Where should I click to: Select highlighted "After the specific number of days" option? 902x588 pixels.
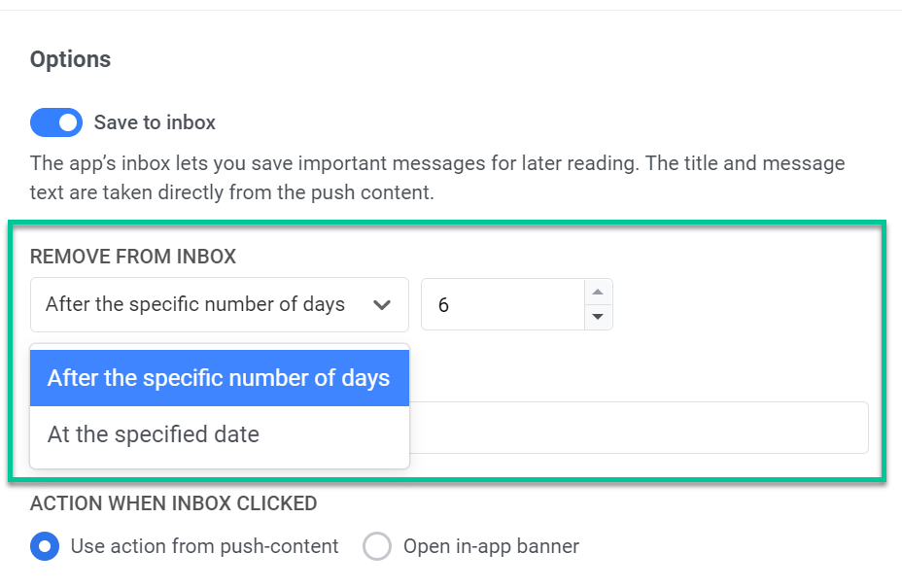219,378
